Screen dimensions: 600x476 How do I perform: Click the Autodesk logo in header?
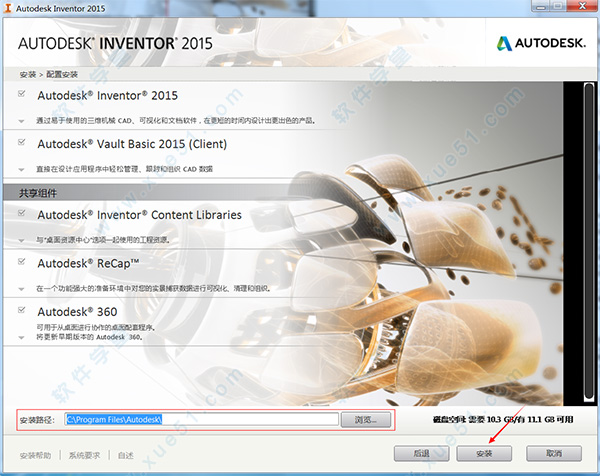(541, 43)
